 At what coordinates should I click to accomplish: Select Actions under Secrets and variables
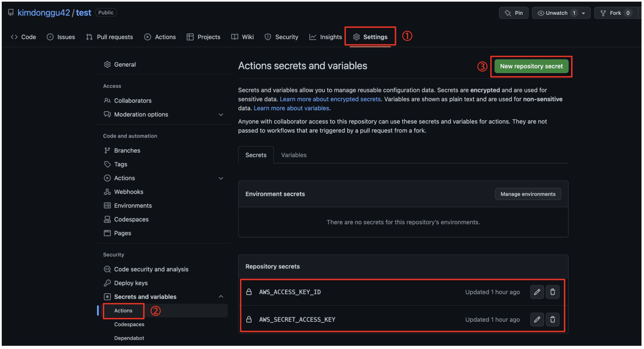click(123, 311)
